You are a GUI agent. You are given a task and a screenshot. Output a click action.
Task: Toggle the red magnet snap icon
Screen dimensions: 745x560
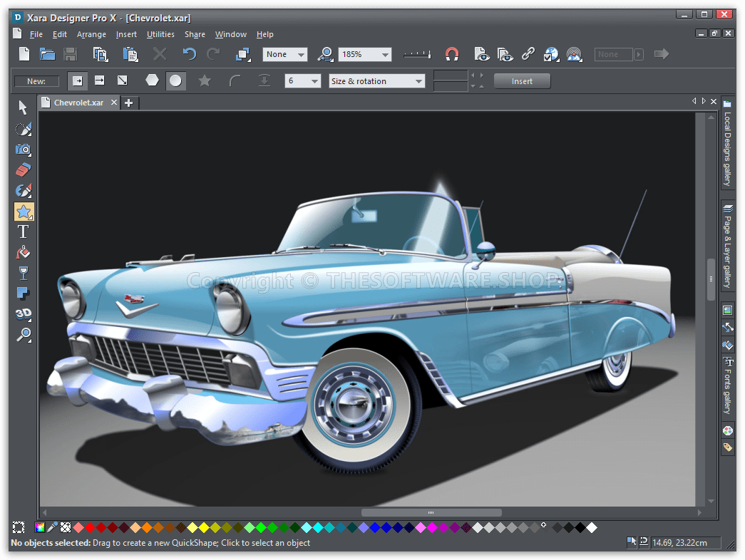[451, 54]
